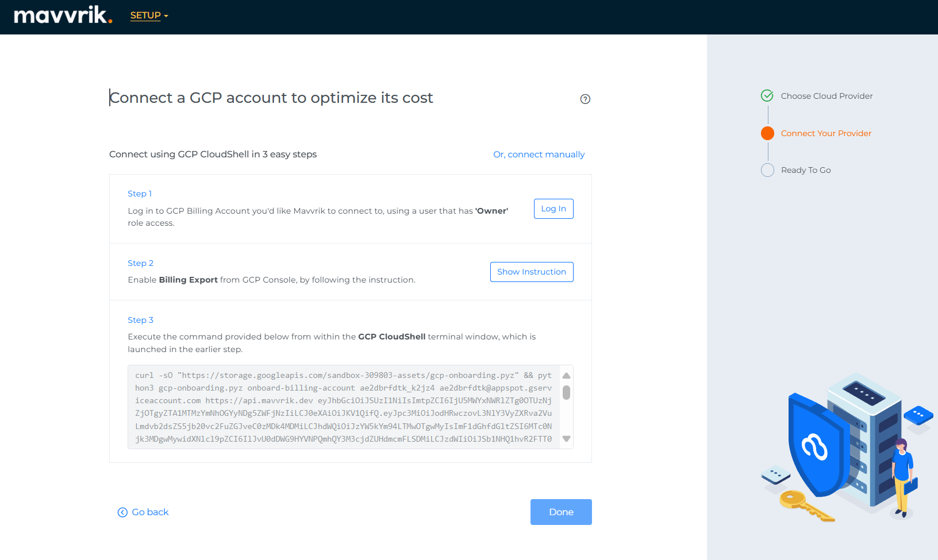The height and width of the screenshot is (560, 938).
Task: Click the 'Or, connect manually' link
Action: (x=539, y=155)
